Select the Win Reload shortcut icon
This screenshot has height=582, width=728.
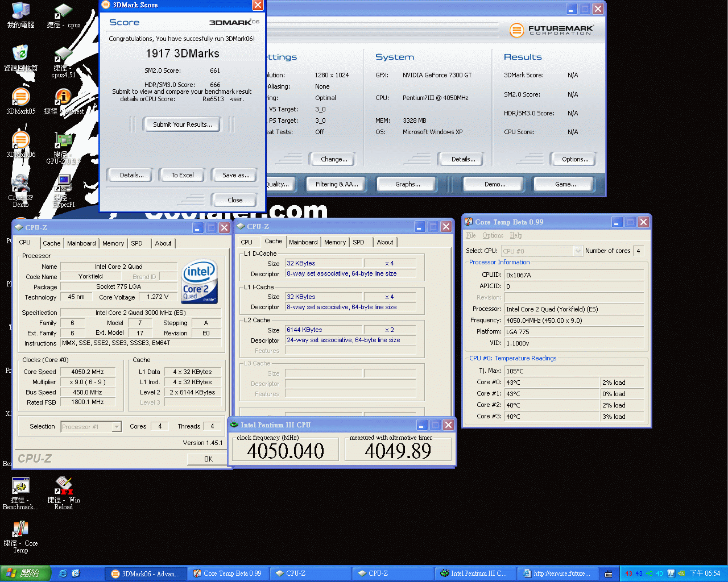coord(63,493)
